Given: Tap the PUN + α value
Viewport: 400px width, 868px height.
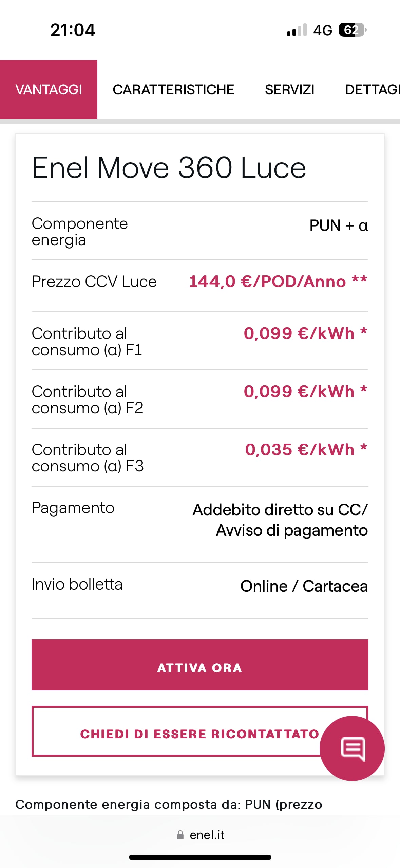Looking at the screenshot, I should (338, 225).
